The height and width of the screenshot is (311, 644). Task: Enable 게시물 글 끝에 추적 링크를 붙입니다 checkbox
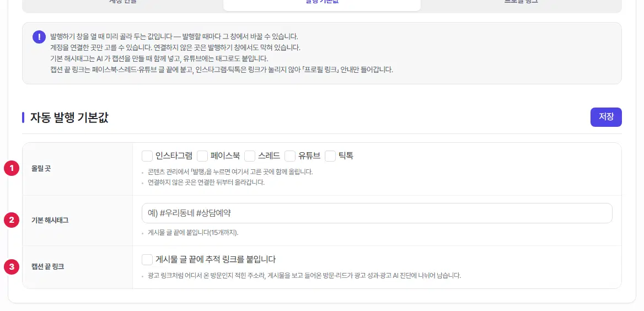pos(147,260)
